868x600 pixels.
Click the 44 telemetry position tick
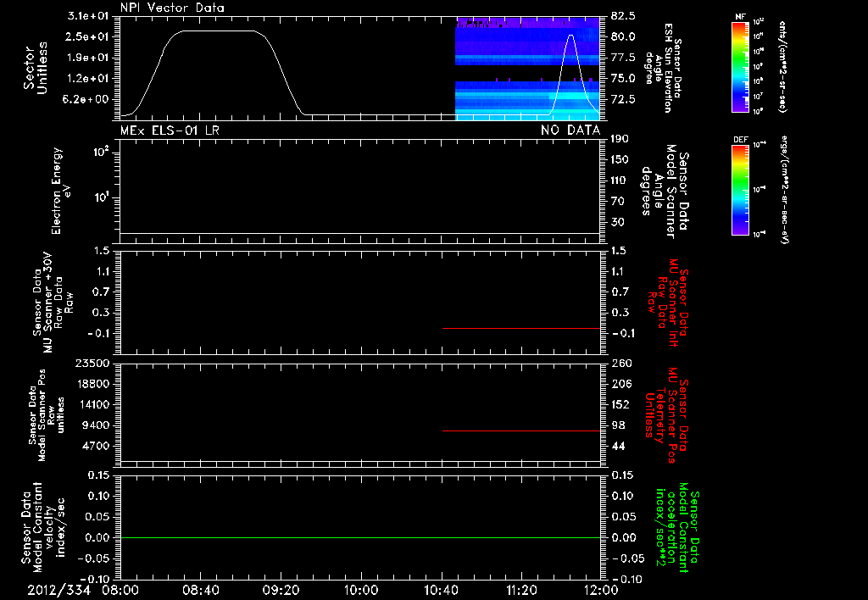coord(618,446)
